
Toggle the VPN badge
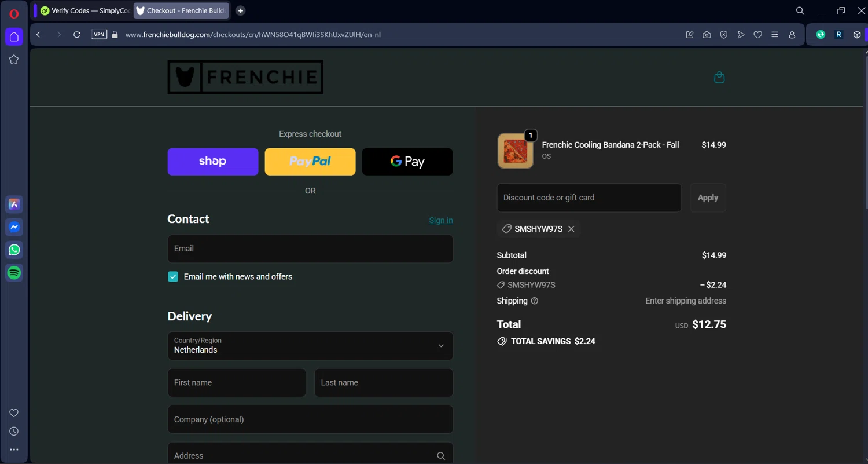(x=99, y=35)
